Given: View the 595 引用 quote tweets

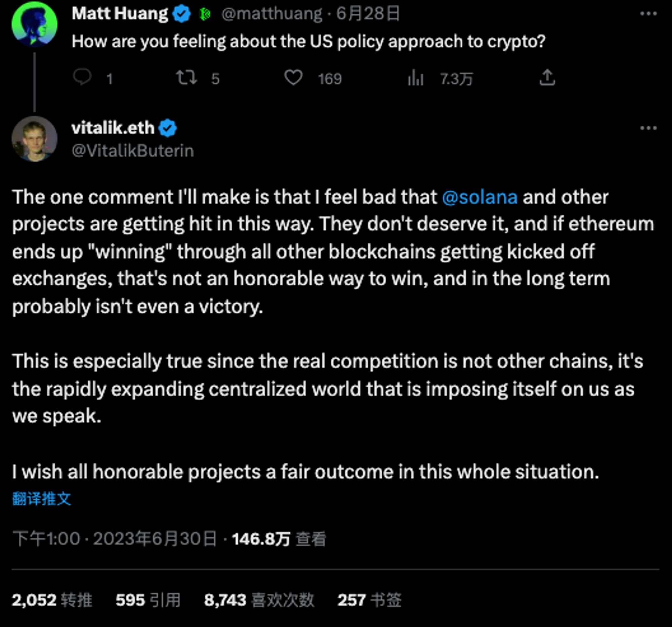Looking at the screenshot, I should tap(148, 600).
